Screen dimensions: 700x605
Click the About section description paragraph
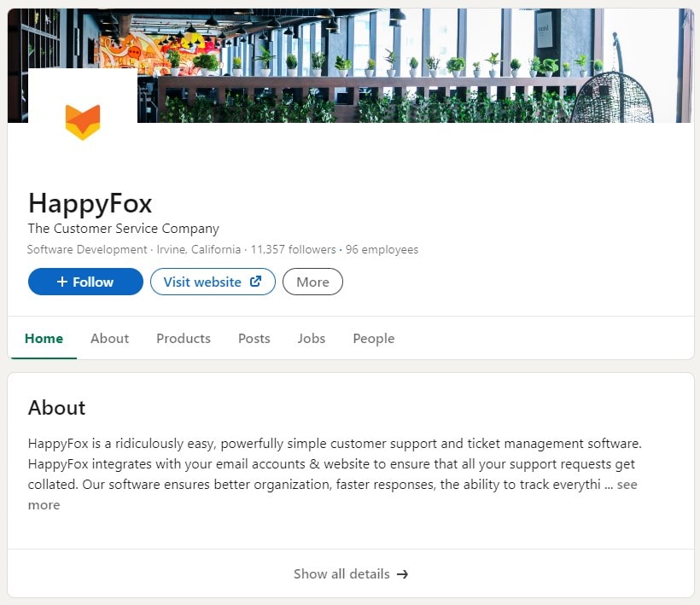click(333, 465)
